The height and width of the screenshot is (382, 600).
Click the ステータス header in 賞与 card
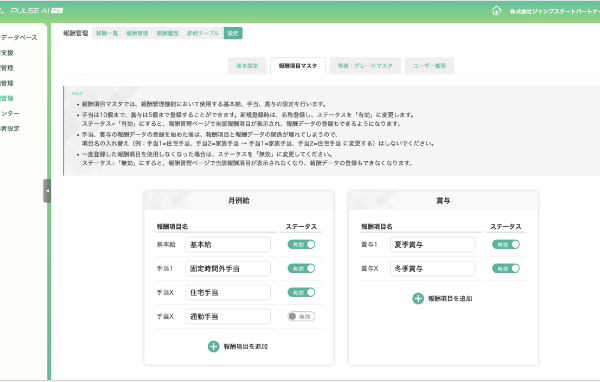pyautogui.click(x=505, y=227)
